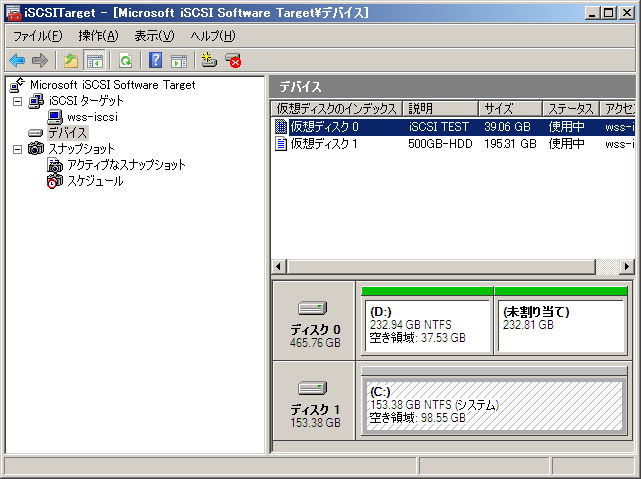
Task: Click the ディスク 1 153.38 GB label
Action: 315,416
